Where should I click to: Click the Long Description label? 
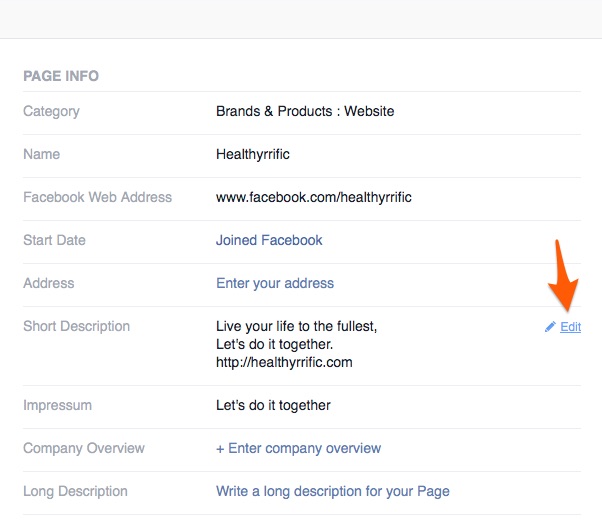pyautogui.click(x=76, y=491)
